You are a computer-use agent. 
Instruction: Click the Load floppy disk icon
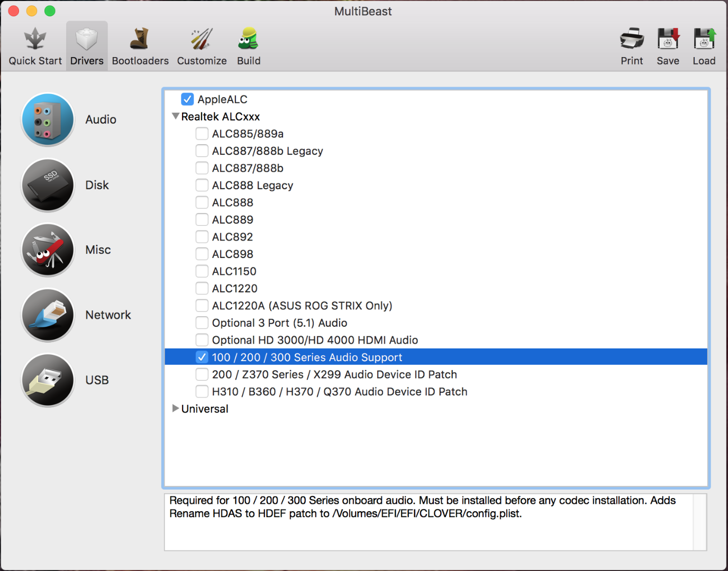[704, 39]
